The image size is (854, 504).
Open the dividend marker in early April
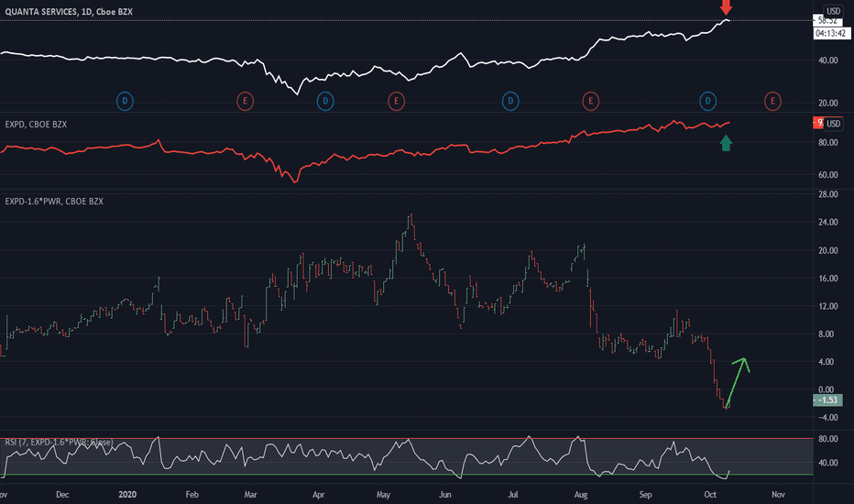pyautogui.click(x=325, y=101)
